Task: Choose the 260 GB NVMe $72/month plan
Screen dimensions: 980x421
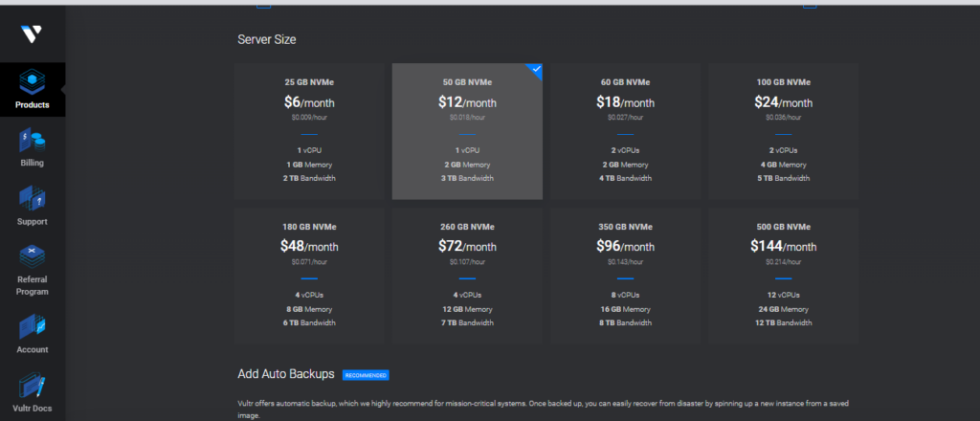Action: pos(467,277)
